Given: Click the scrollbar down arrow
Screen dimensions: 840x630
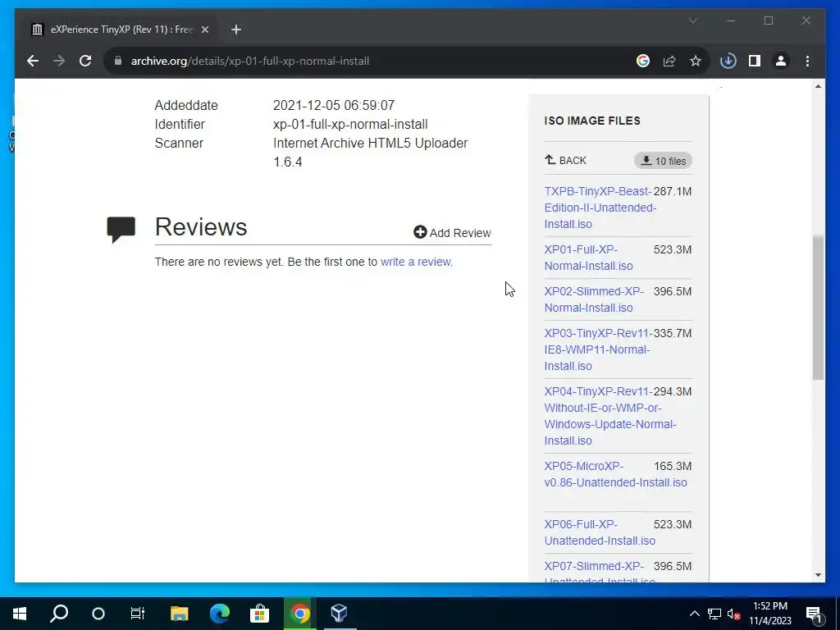Looking at the screenshot, I should 818,575.
